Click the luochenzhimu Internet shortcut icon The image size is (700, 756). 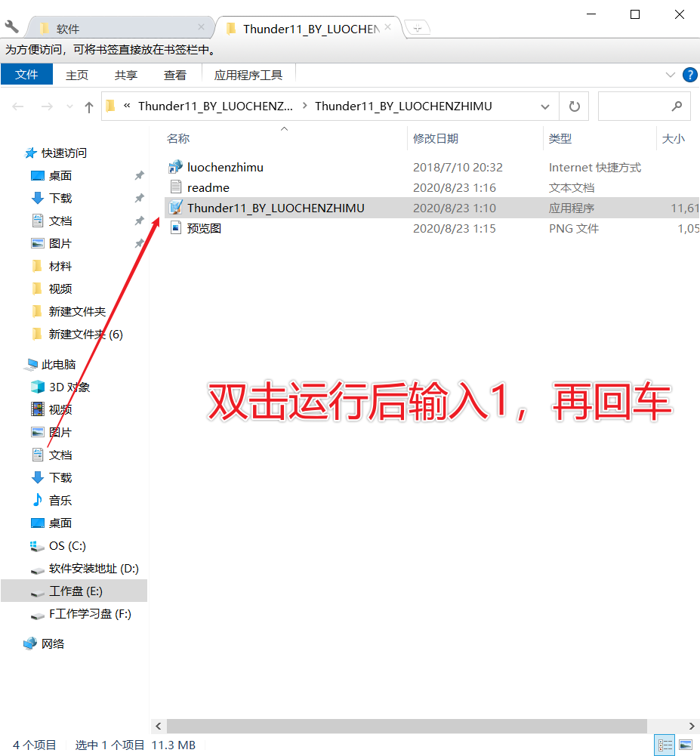[175, 167]
